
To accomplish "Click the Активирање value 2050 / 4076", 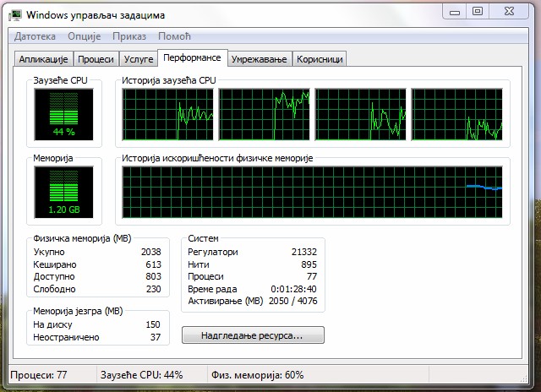I will coord(293,301).
